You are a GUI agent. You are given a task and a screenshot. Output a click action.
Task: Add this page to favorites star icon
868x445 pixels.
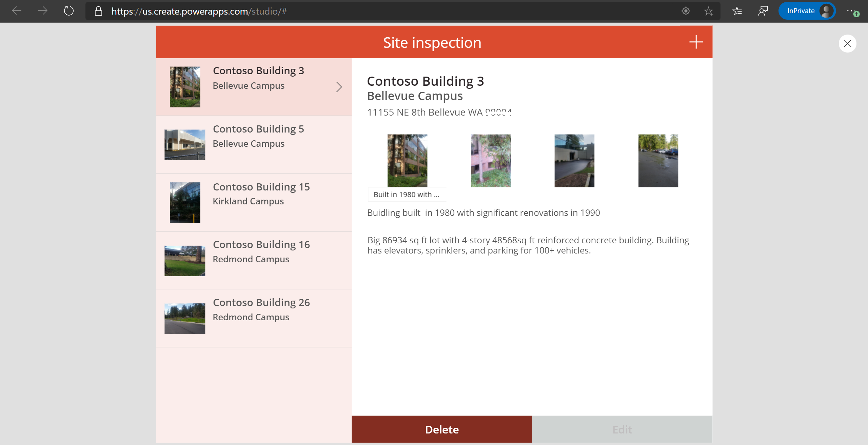[x=708, y=11]
